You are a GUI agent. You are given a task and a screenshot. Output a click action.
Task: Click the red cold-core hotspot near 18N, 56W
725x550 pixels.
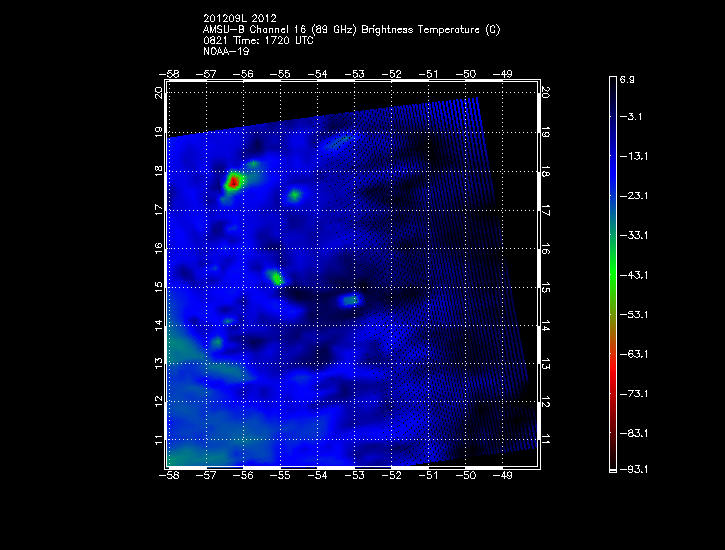(233, 182)
